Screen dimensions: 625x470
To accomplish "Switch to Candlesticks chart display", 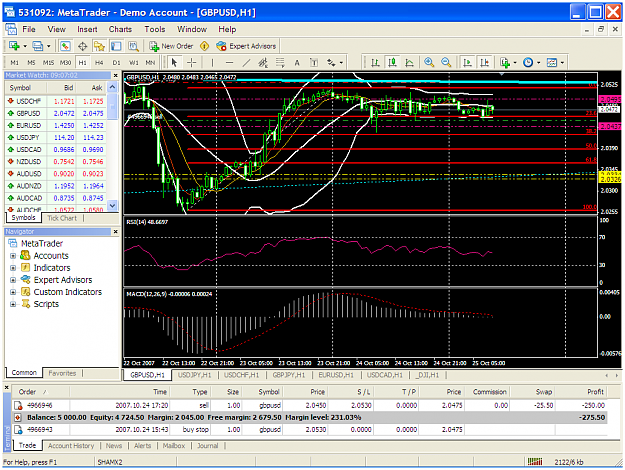I will click(x=393, y=63).
